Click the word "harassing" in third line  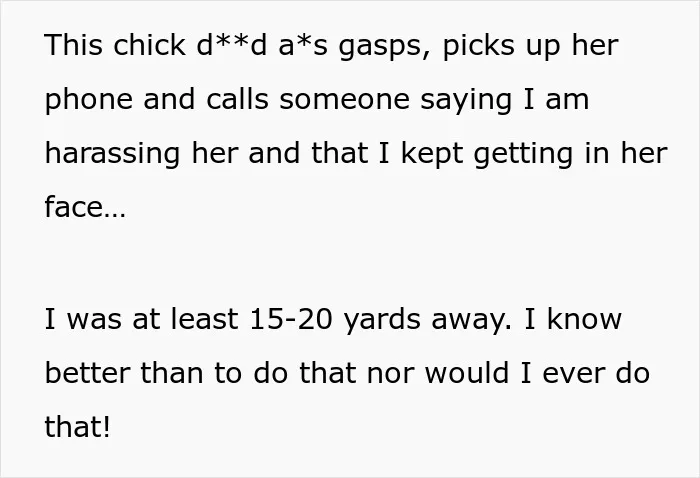(112, 154)
